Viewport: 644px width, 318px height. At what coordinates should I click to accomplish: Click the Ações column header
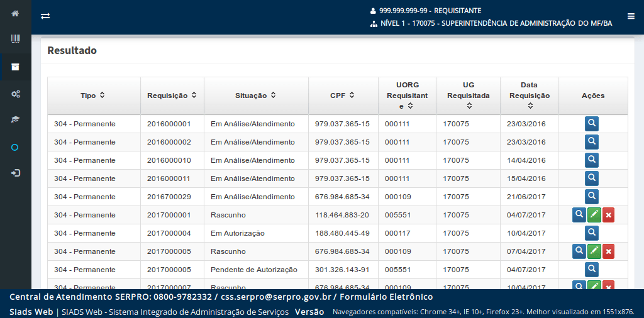click(x=593, y=95)
